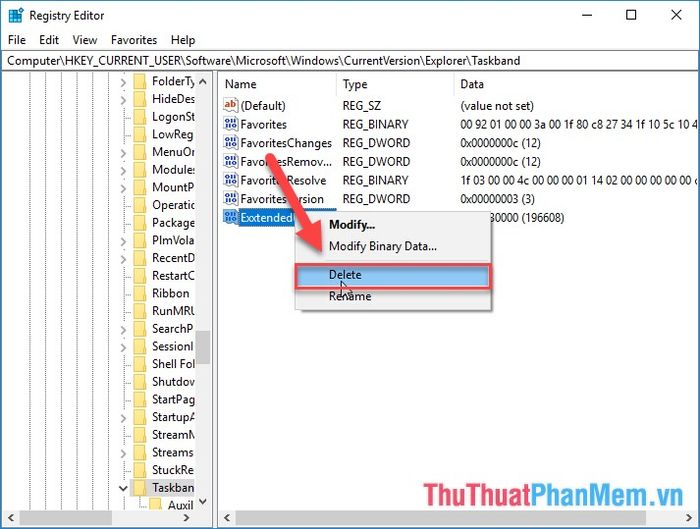Select the FavoritesRemov... value icon

tap(230, 162)
